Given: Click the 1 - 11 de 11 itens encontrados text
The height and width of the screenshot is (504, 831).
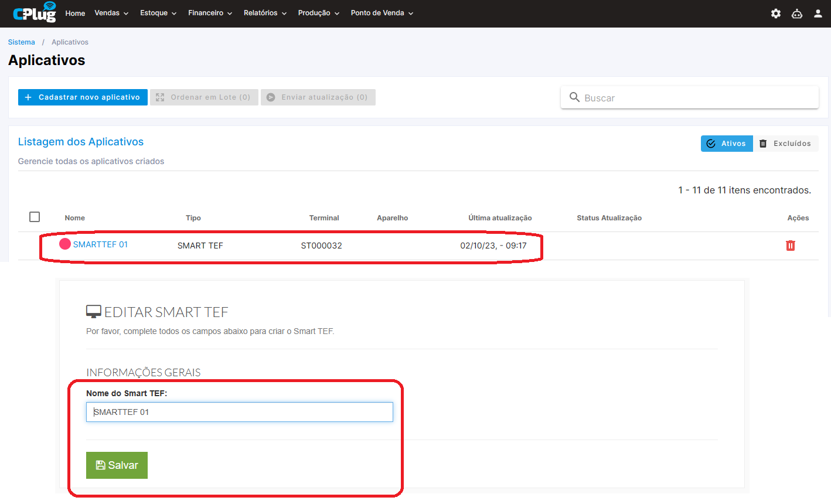Looking at the screenshot, I should [745, 190].
